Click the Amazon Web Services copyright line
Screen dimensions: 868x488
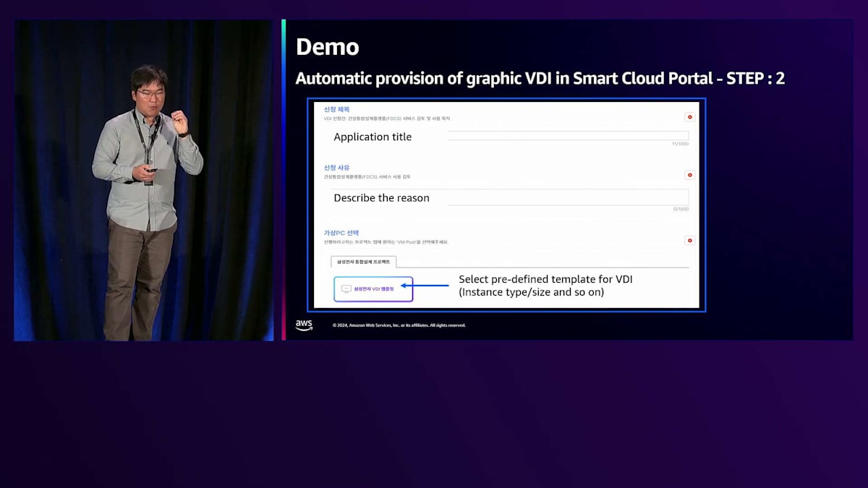[399, 325]
